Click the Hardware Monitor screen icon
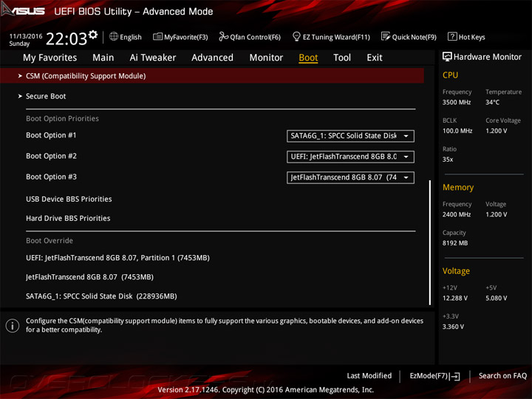 (447, 57)
